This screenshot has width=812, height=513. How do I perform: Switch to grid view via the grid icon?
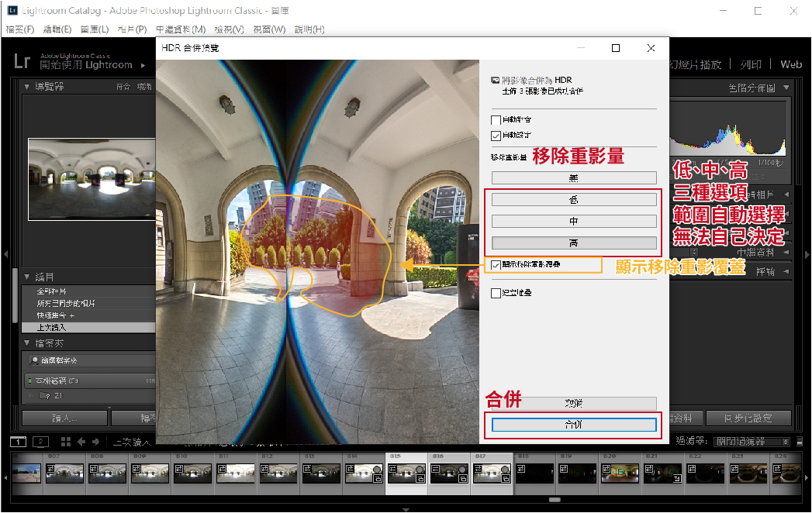pos(66,442)
